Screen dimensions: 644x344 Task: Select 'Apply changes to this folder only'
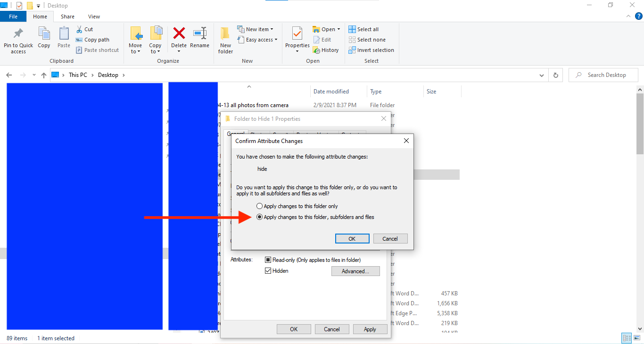[259, 206]
